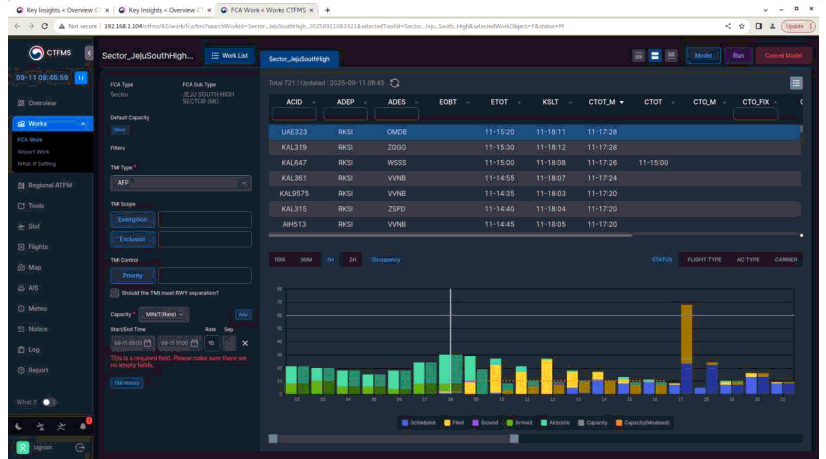826x459 pixels.
Task: Refresh the flight list data
Action: pyautogui.click(x=395, y=83)
